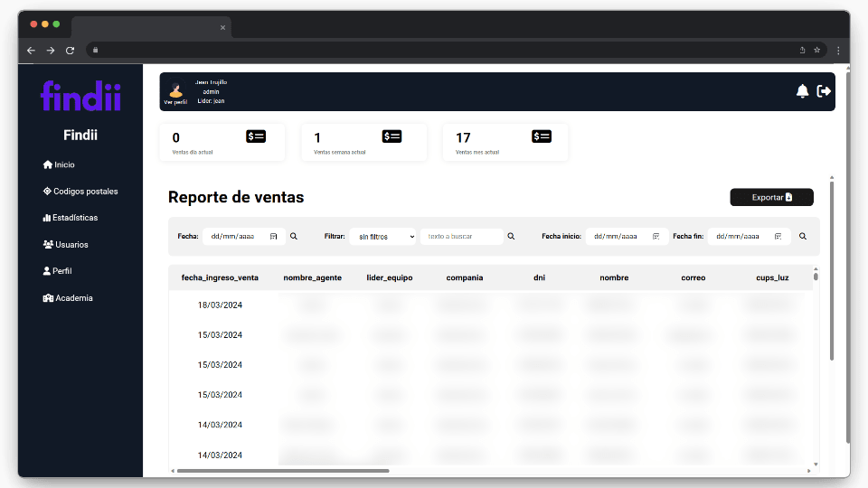Click the table vertical scrollbar thumb
The width and height of the screenshot is (868, 488).
pos(816,277)
